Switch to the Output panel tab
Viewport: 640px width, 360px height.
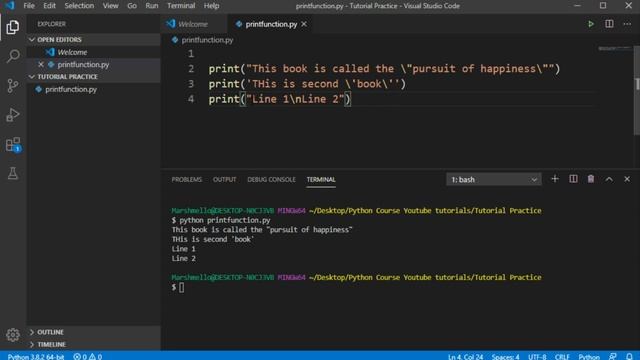coord(224,180)
